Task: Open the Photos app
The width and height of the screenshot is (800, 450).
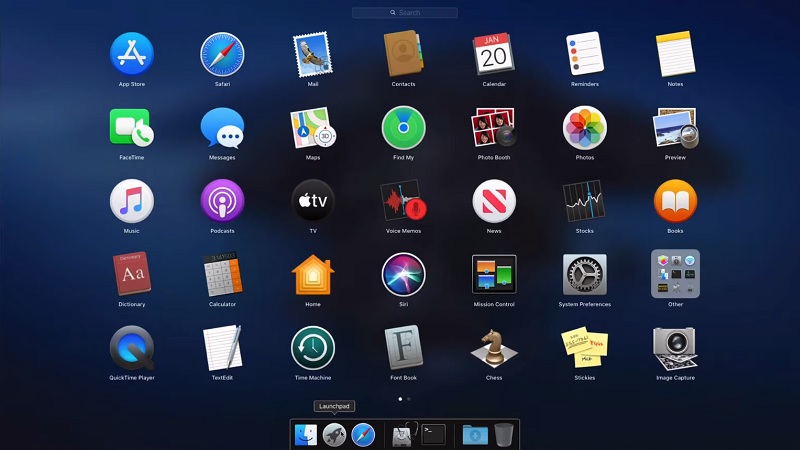Action: coord(585,128)
